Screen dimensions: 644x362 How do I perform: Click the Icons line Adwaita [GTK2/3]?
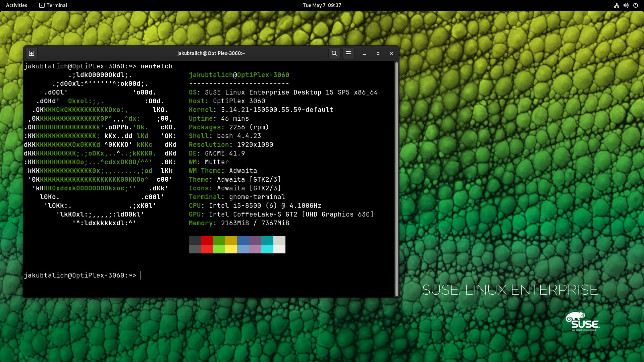tap(235, 188)
